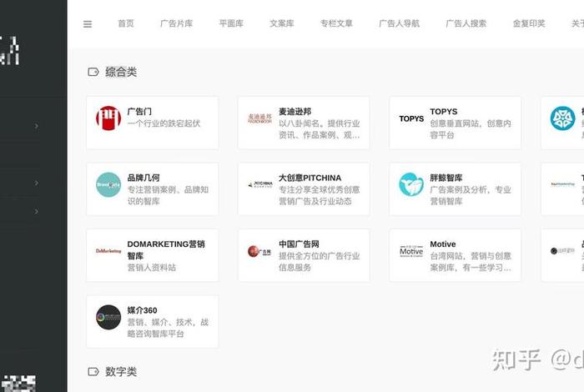Click the 中国广告网 logo icon
Screen dimensions: 584x392
click(x=260, y=251)
